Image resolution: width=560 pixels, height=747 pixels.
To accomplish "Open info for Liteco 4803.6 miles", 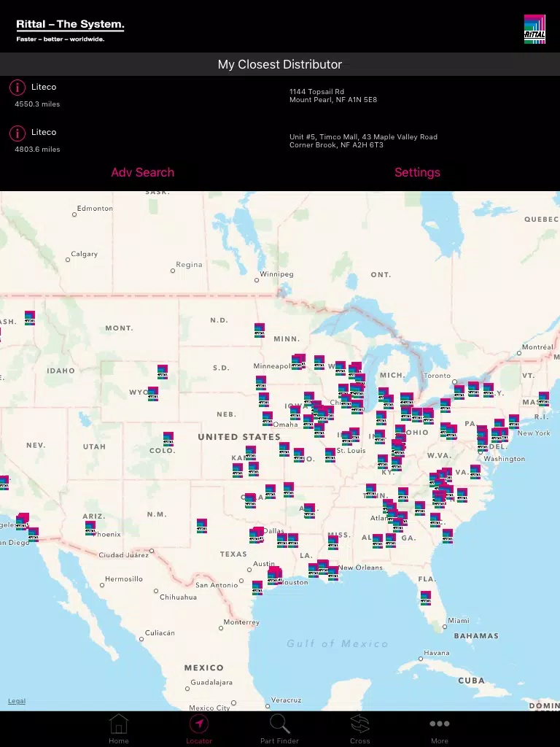I will [x=17, y=133].
